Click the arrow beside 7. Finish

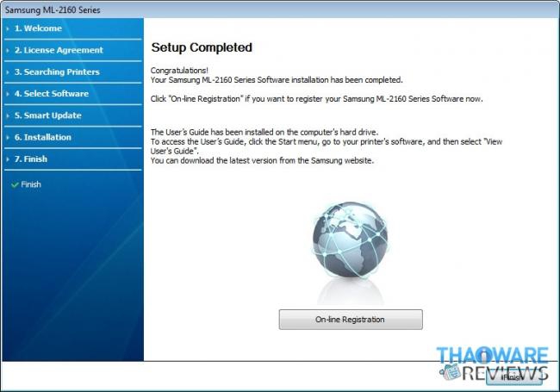click(8, 159)
